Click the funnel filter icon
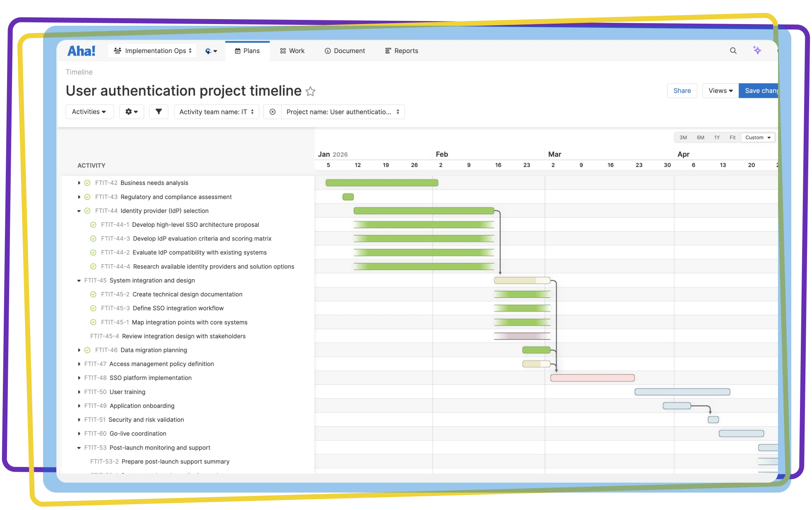Viewport: 812px width, 510px height. coord(158,112)
